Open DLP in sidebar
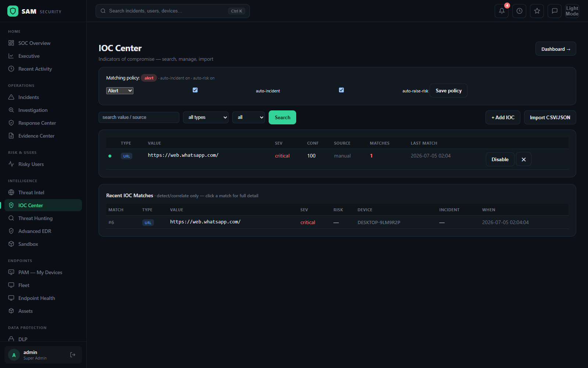The image size is (588, 368). point(43,339)
